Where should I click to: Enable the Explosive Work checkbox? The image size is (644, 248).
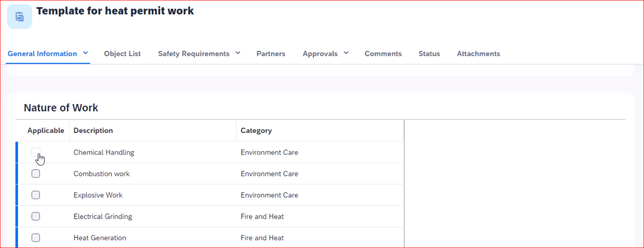pyautogui.click(x=36, y=195)
